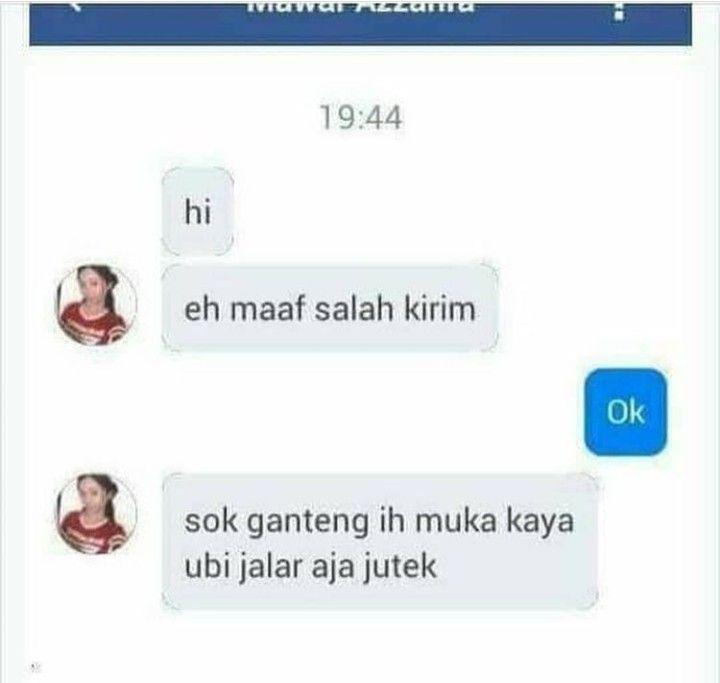Open the contact name in the blue header
Screen dimensions: 720x683
coord(360,8)
